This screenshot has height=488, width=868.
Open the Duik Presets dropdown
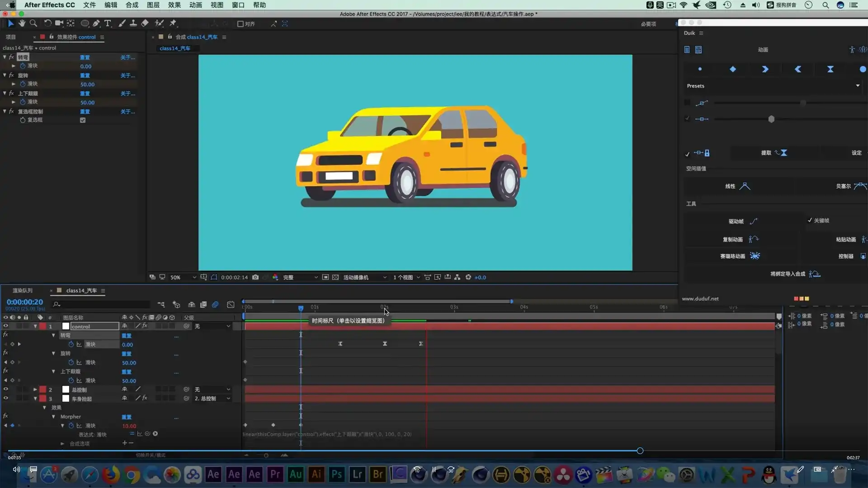point(858,86)
